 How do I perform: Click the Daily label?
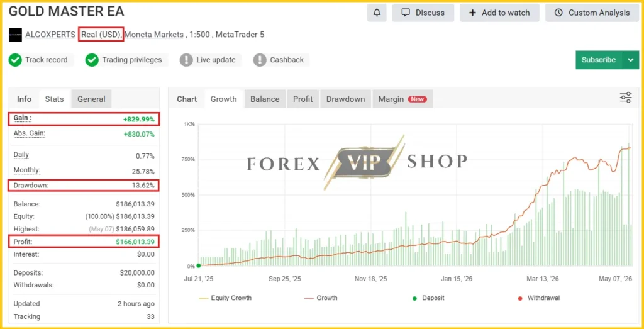pyautogui.click(x=21, y=155)
